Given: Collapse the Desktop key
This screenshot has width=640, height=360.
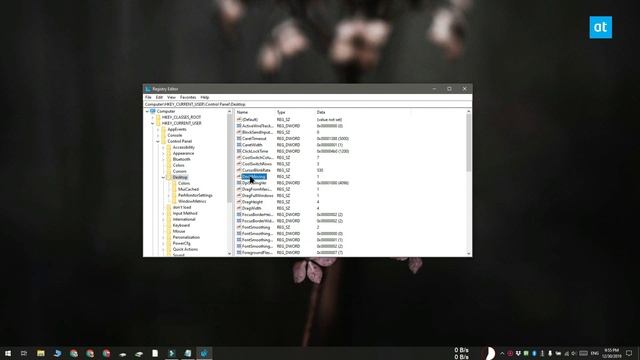Looking at the screenshot, I should [163, 177].
